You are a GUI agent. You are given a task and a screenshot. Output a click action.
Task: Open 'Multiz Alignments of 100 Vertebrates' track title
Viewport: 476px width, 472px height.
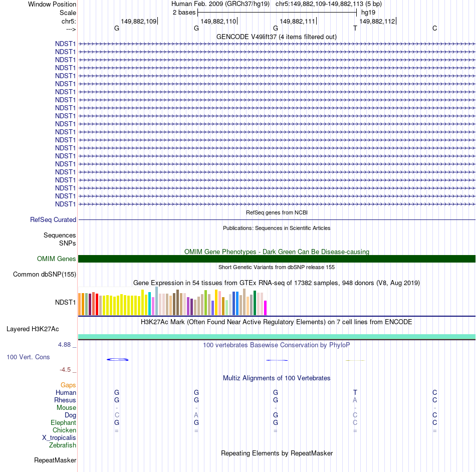(277, 378)
